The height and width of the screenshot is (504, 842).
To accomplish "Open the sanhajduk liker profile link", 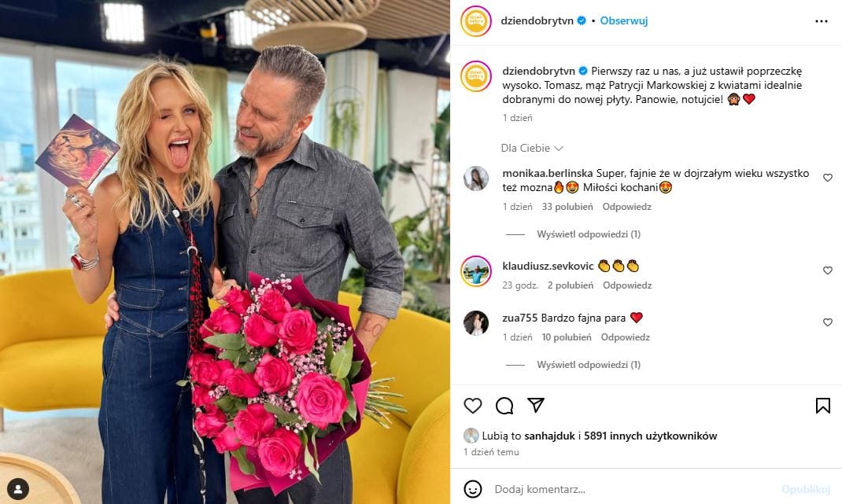I will [x=549, y=436].
